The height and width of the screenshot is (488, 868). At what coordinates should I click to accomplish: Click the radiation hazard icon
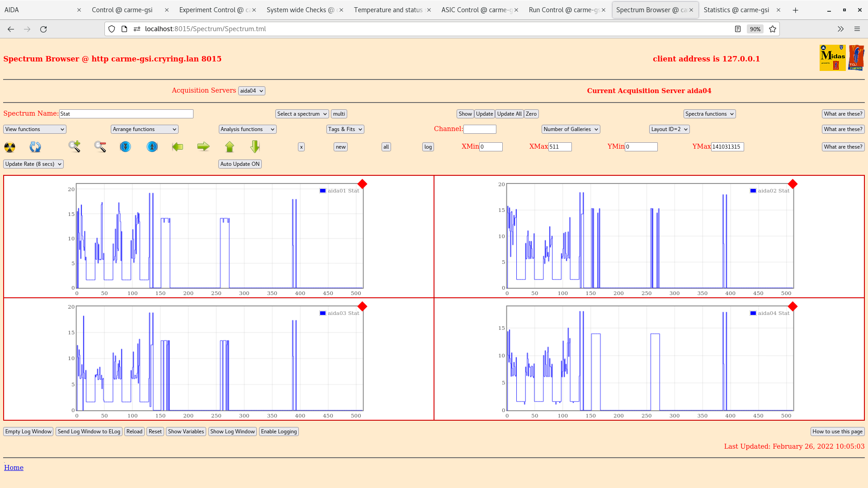pyautogui.click(x=9, y=147)
